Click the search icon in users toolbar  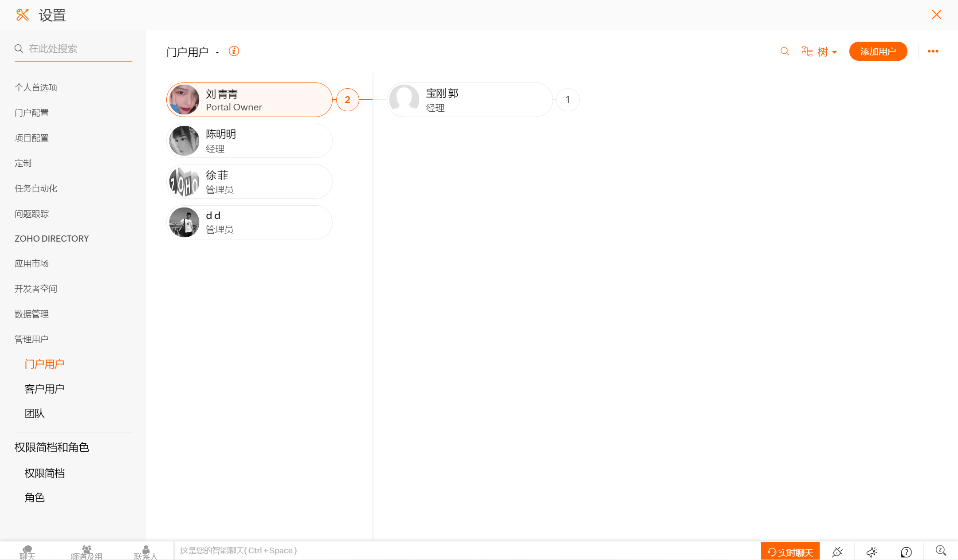tap(785, 51)
